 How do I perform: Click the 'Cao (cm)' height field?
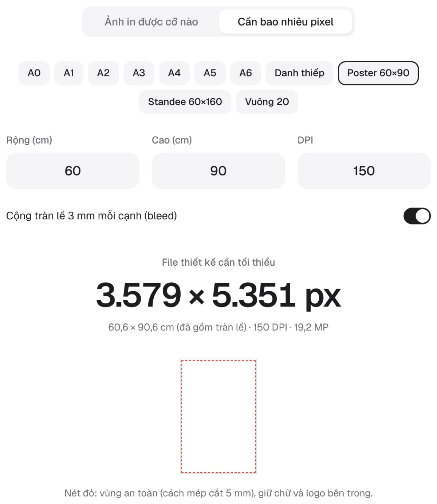(219, 171)
